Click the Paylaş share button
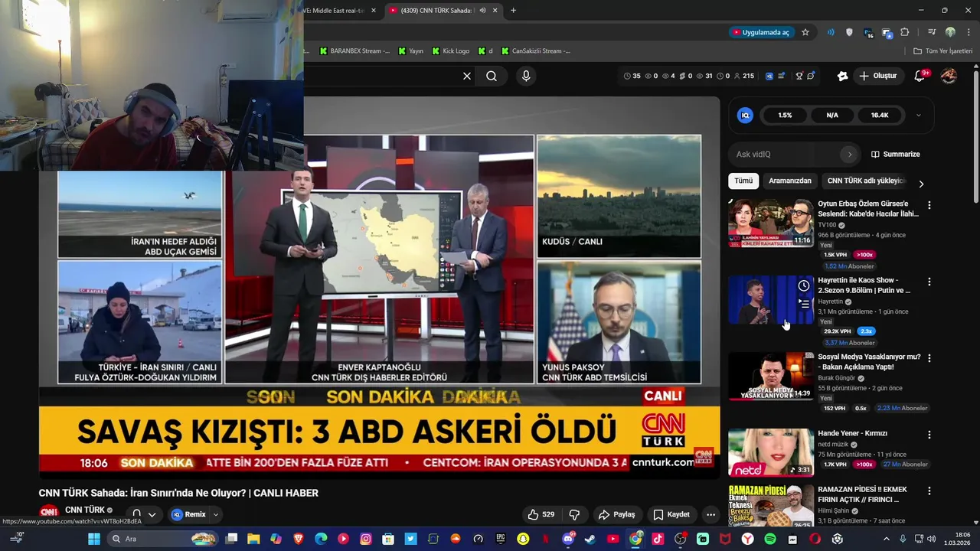 (x=617, y=514)
